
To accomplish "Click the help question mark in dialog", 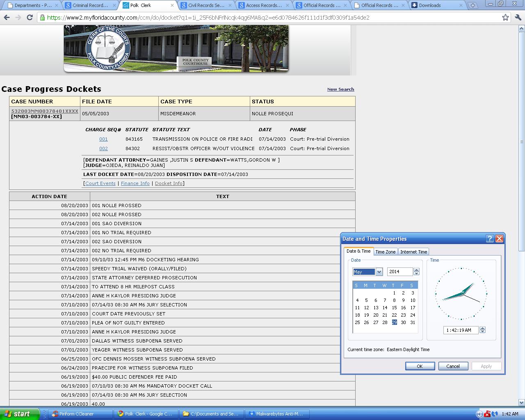I will coord(490,239).
